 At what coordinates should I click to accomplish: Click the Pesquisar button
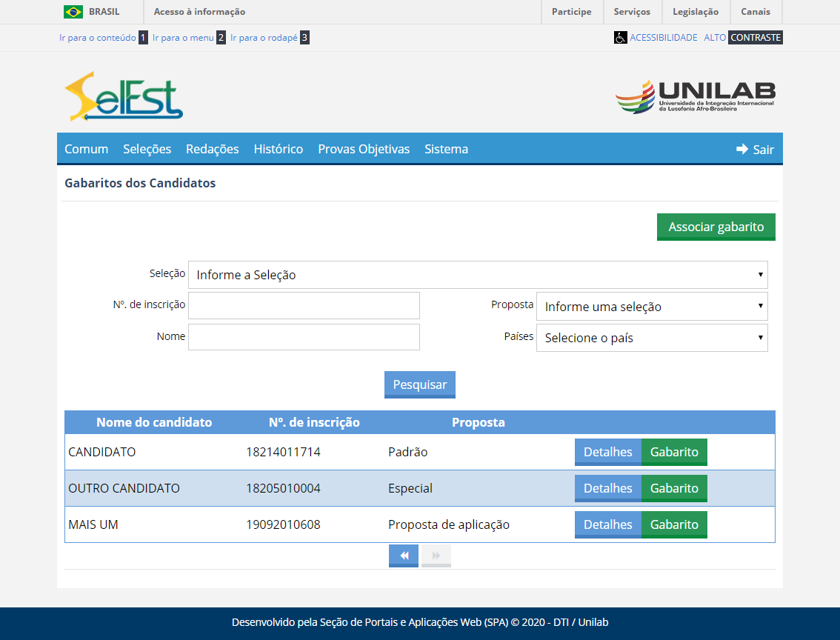point(419,385)
